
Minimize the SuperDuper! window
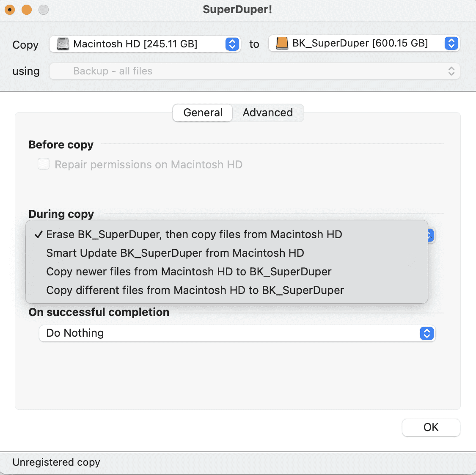click(27, 10)
